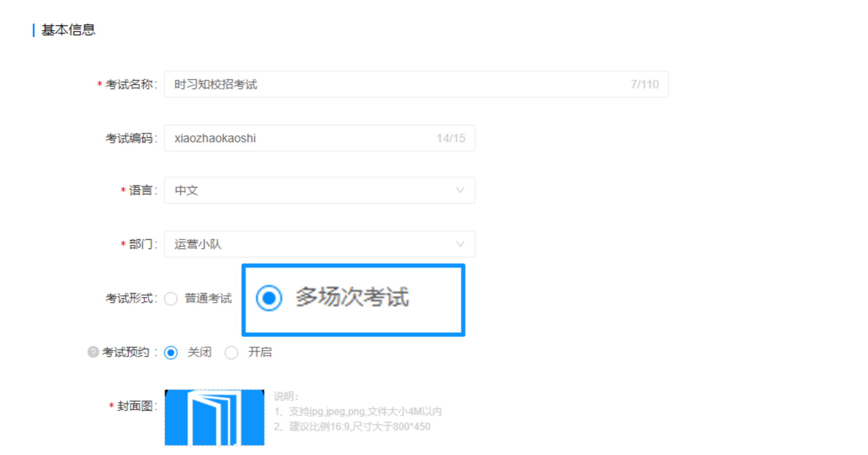Viewport: 868px width, 455px height.
Task: Click the help icon beside 考试预约
Action: point(93,352)
